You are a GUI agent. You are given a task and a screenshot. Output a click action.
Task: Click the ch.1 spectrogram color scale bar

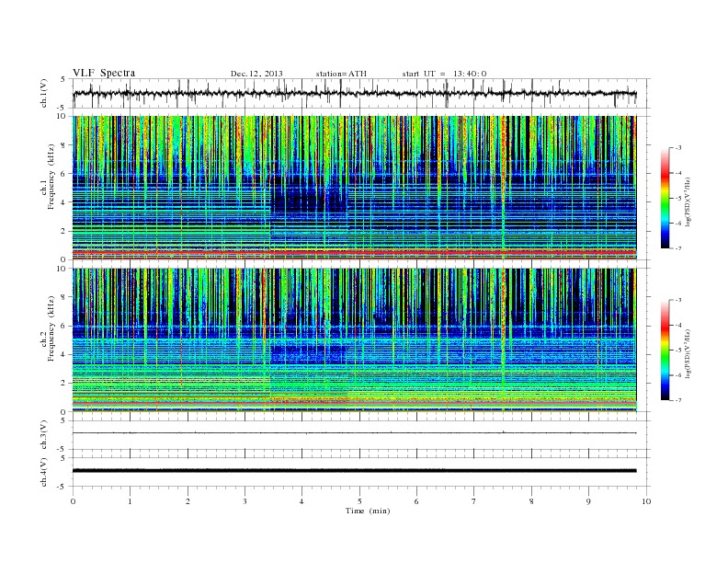(x=665, y=199)
